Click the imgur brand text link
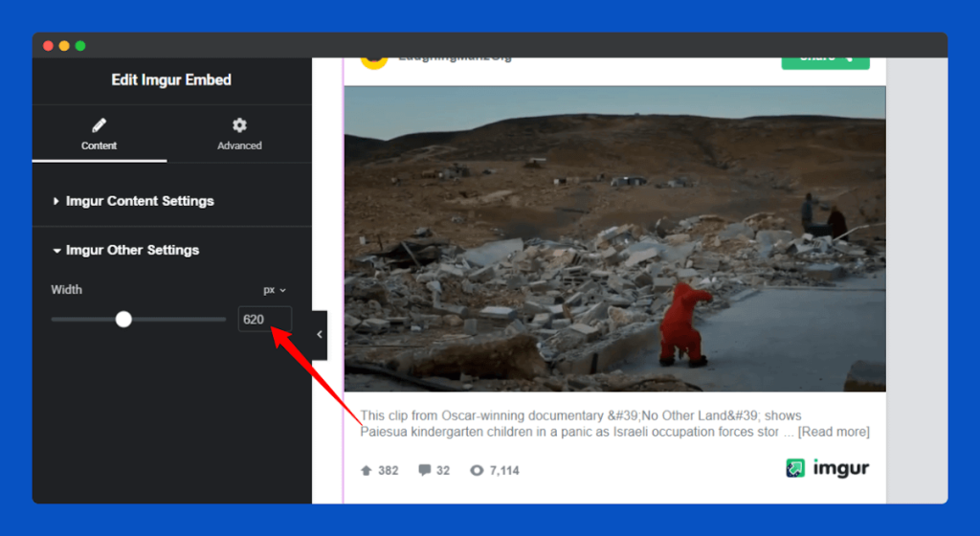The height and width of the screenshot is (536, 980). point(840,468)
